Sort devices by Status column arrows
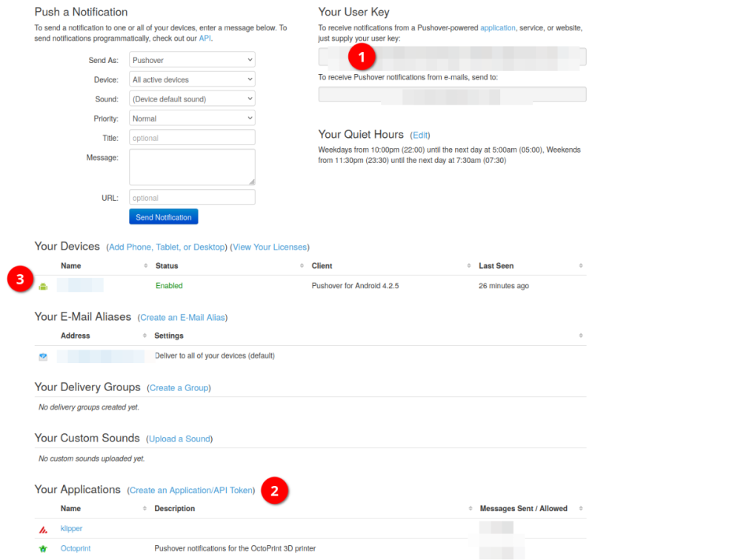 [x=302, y=266]
